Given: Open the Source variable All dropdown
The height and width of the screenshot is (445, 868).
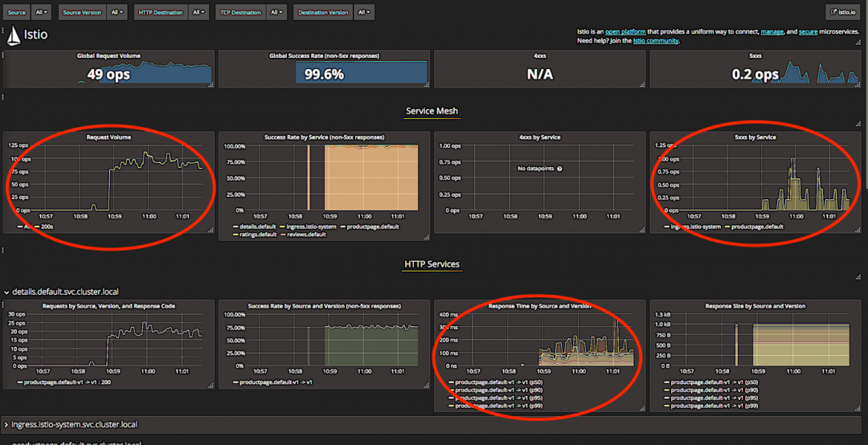Looking at the screenshot, I should [x=41, y=12].
